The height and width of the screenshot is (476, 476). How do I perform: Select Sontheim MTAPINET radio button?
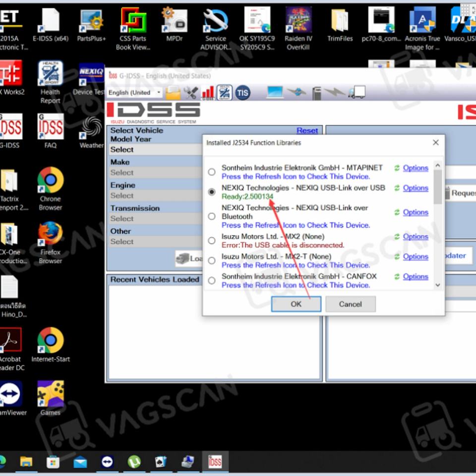[x=212, y=172]
